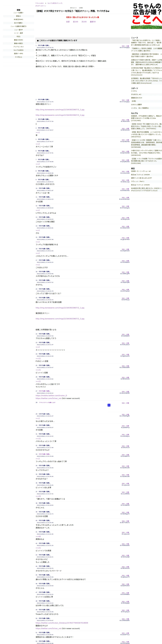Open the ニュース速報+ board link in sidebar
Screen dimensions: 162x644
18,13
